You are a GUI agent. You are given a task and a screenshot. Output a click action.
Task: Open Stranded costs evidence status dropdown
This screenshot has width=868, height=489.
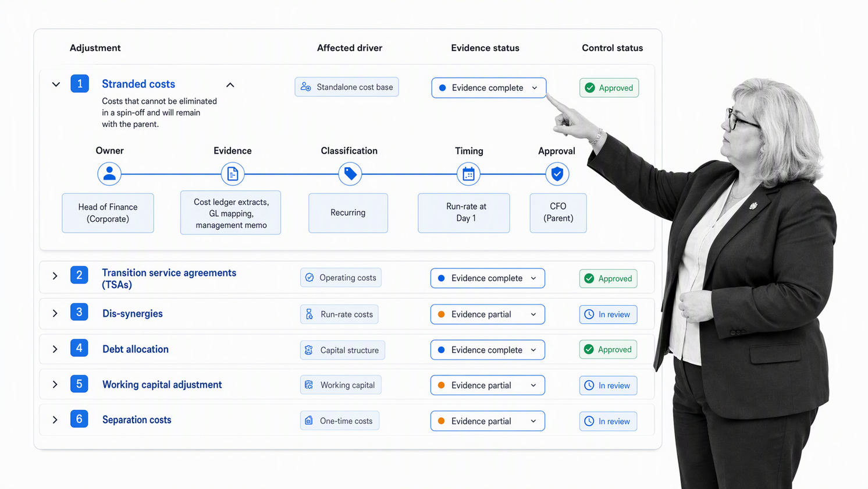489,88
